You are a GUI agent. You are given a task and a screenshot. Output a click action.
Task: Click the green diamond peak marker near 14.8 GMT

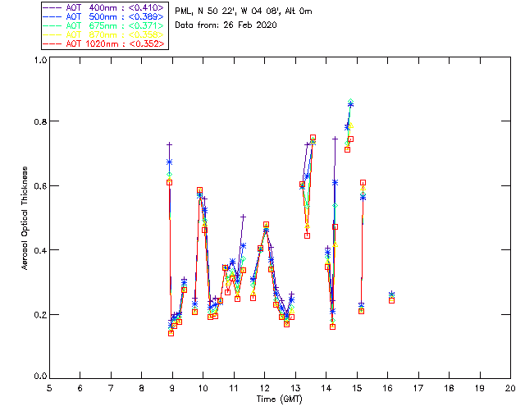(x=350, y=101)
